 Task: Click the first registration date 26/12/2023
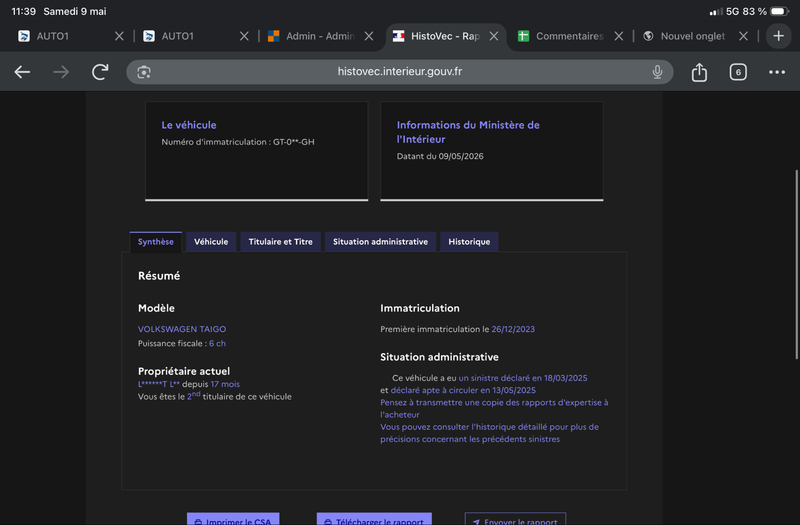pyautogui.click(x=513, y=329)
